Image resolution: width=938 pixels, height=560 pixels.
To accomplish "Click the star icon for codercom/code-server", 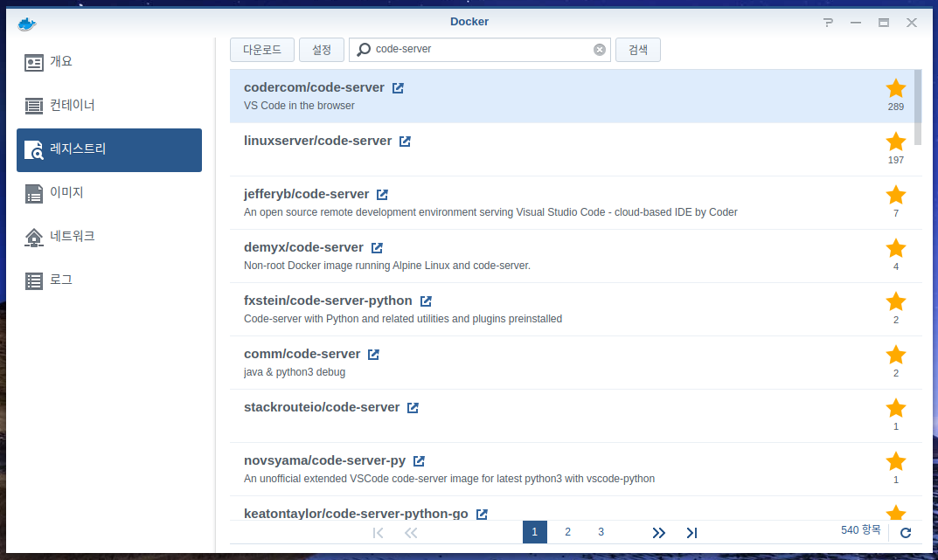I will click(x=895, y=88).
